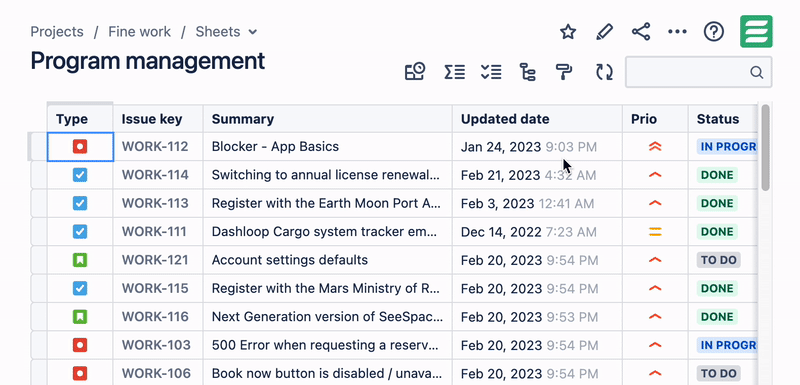Click the green app logo icon
Image resolution: width=800 pixels, height=385 pixels.
pos(756,32)
